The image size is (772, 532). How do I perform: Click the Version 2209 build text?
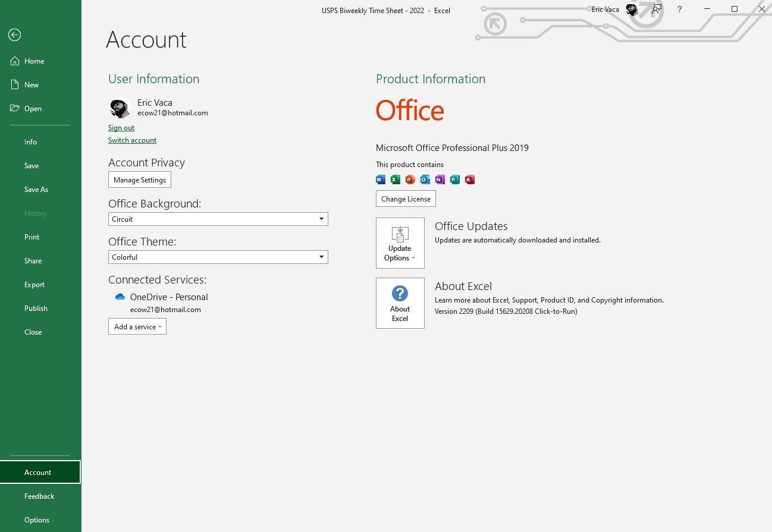point(506,311)
